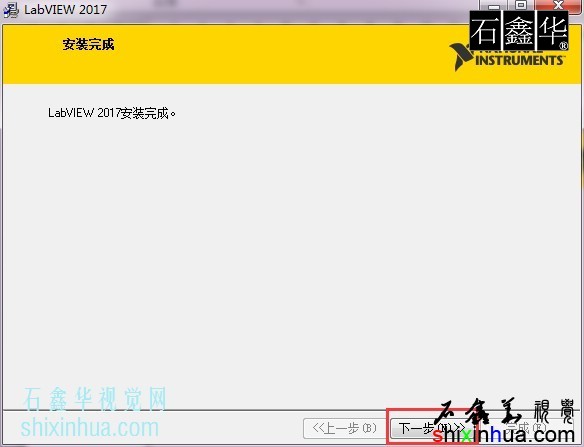Click the LabVIEW installer title bar icon
584x447 pixels.
click(x=10, y=9)
